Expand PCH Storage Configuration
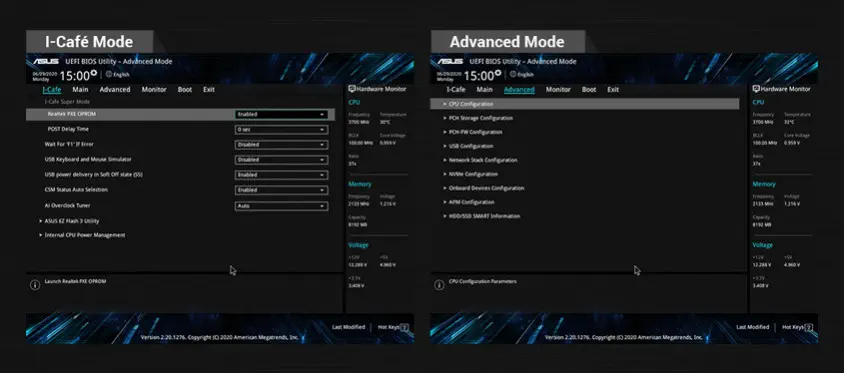Viewport: 844px width, 373px height. pos(477,118)
